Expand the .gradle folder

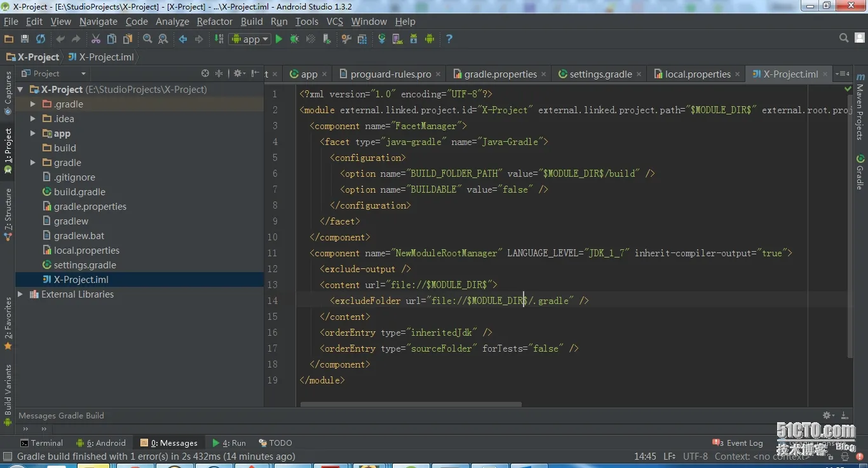pos(33,104)
